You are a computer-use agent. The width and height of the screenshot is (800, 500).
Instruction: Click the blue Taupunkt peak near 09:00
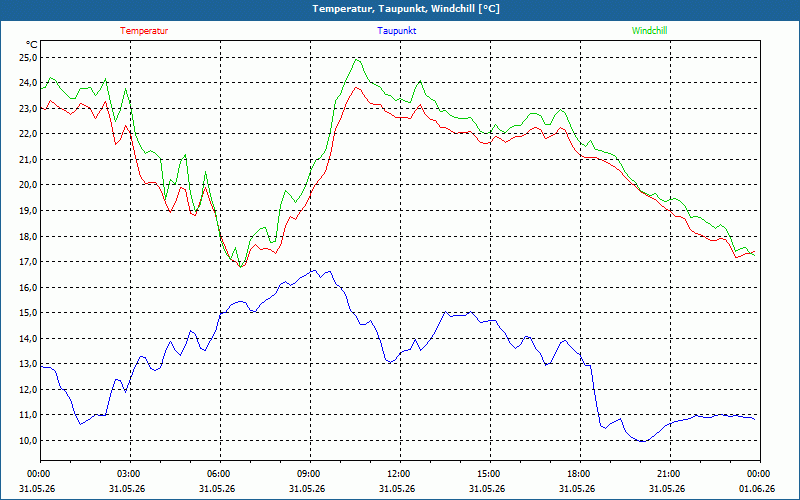tap(314, 270)
